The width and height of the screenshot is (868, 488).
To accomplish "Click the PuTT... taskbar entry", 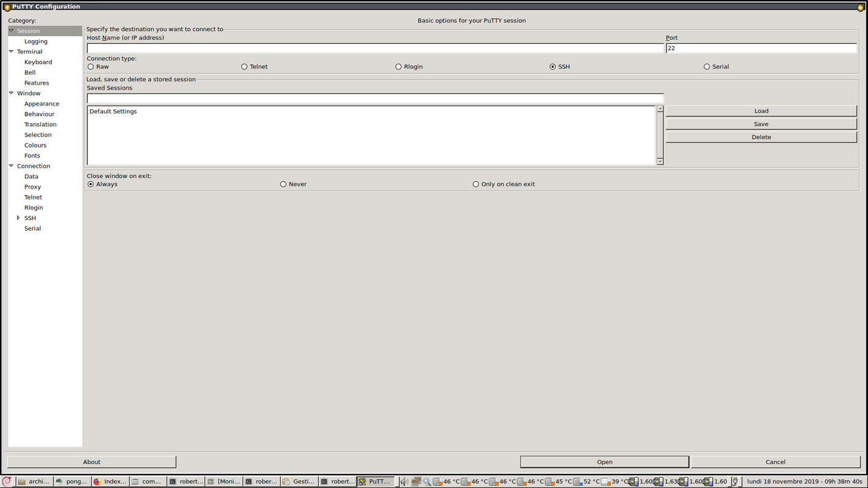I will pyautogui.click(x=375, y=481).
